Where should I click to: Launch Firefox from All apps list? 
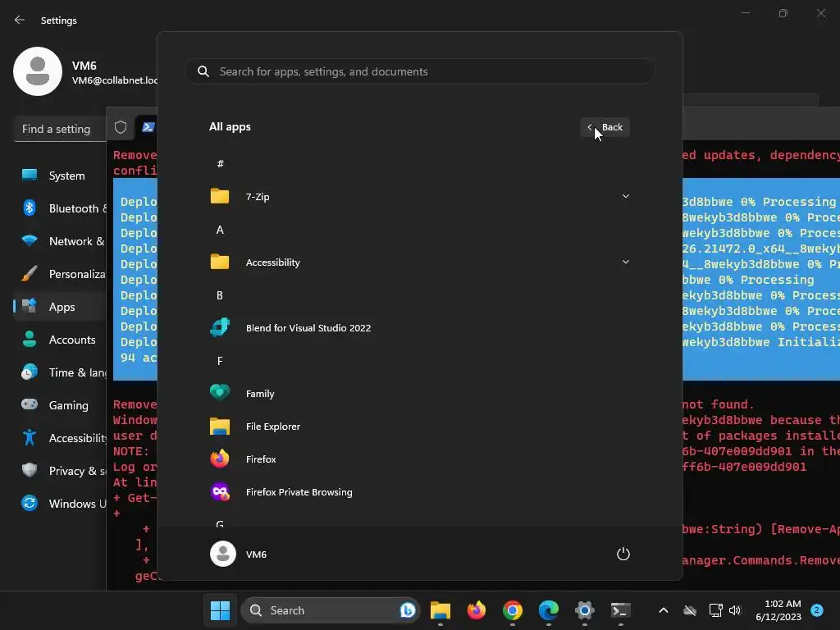tap(419, 459)
